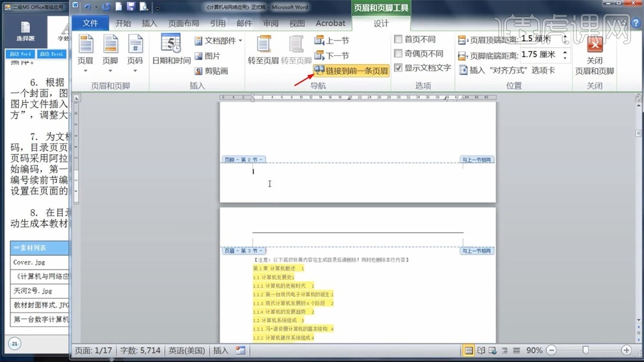Click the New document icon in quick access toolbar
Image resolution: width=644 pixels, height=362 pixels.
118,7
